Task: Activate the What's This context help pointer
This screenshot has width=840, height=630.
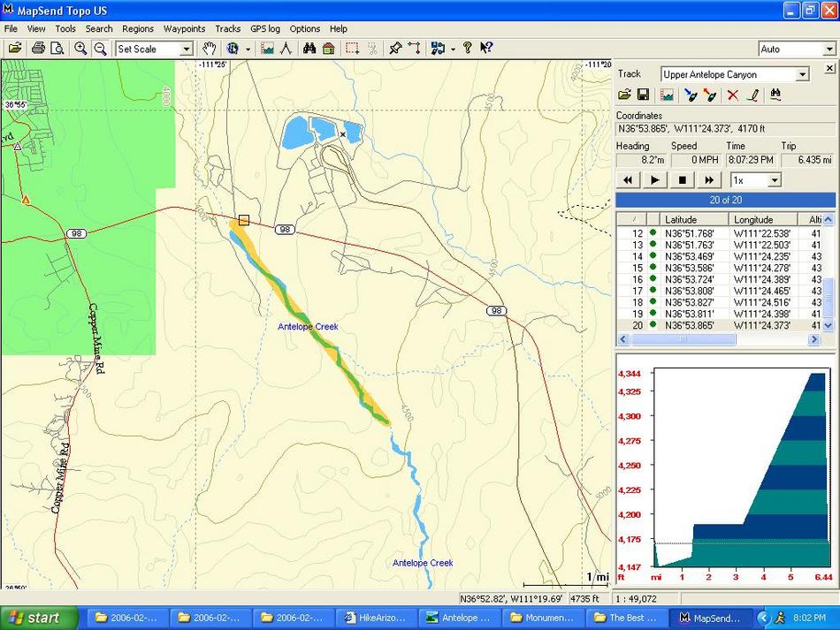Action: click(486, 49)
